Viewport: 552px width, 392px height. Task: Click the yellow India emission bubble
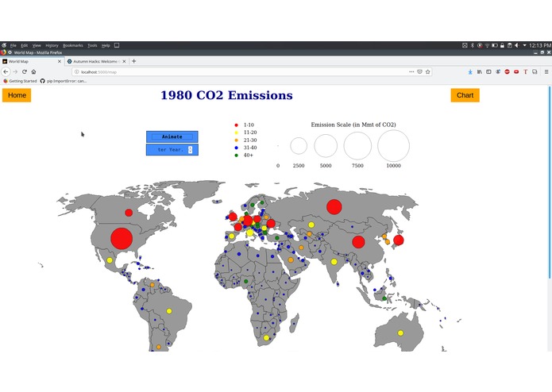(x=334, y=262)
